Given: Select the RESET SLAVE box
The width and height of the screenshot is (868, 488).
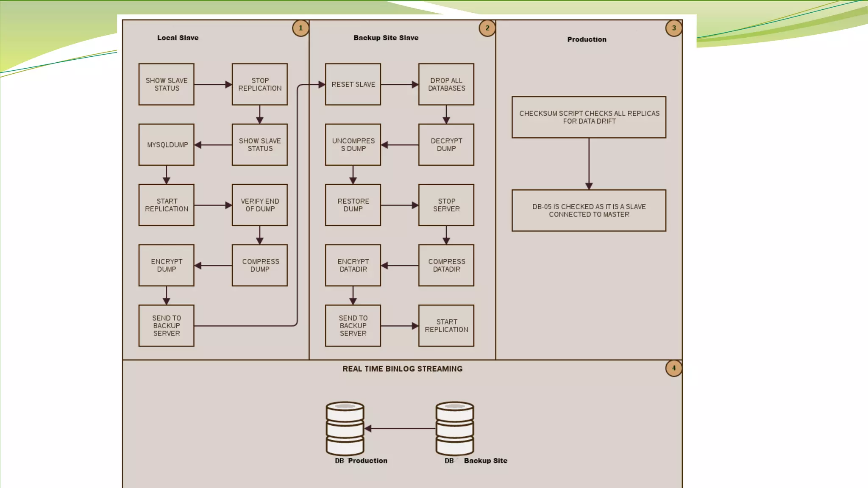Looking at the screenshot, I should 353,84.
